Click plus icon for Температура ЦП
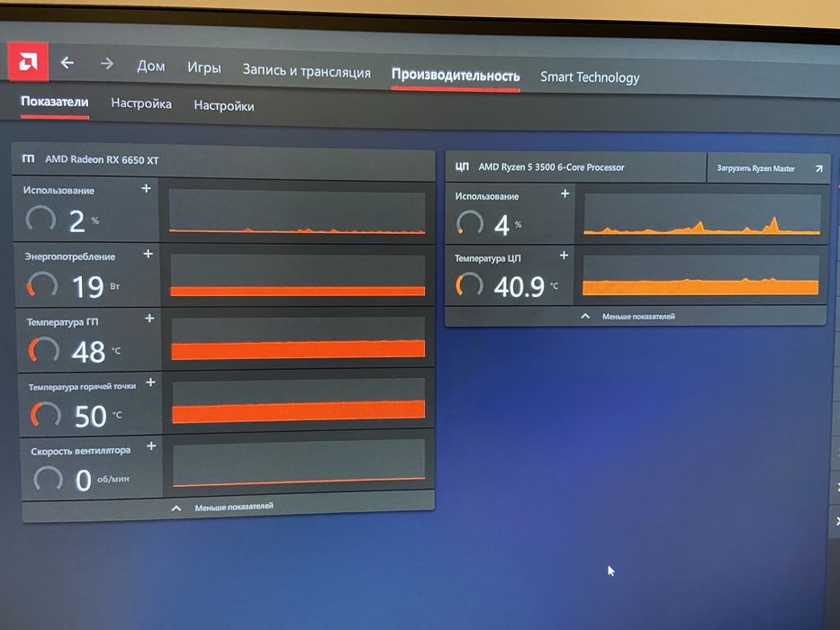 565,256
